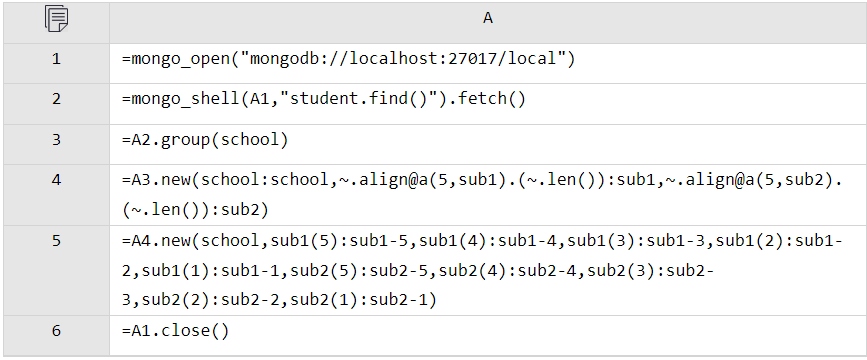Click the copy document icon in corner
867x360 pixels.
click(x=57, y=19)
